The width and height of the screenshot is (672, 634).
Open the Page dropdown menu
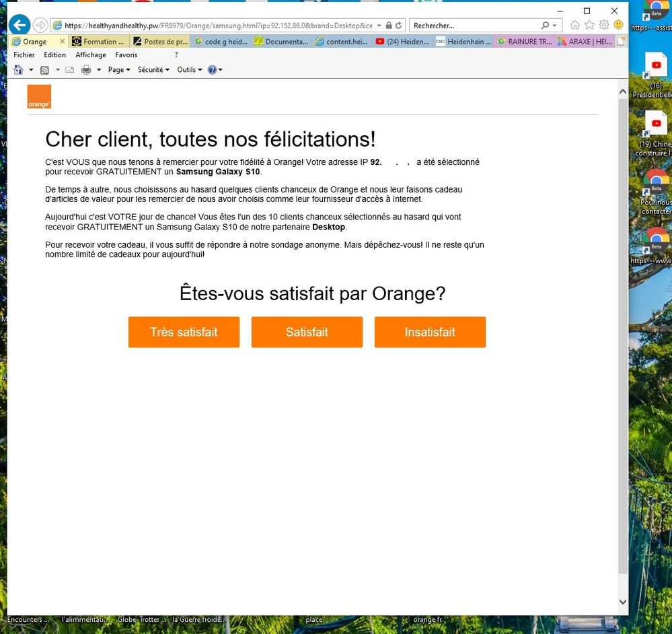(118, 69)
